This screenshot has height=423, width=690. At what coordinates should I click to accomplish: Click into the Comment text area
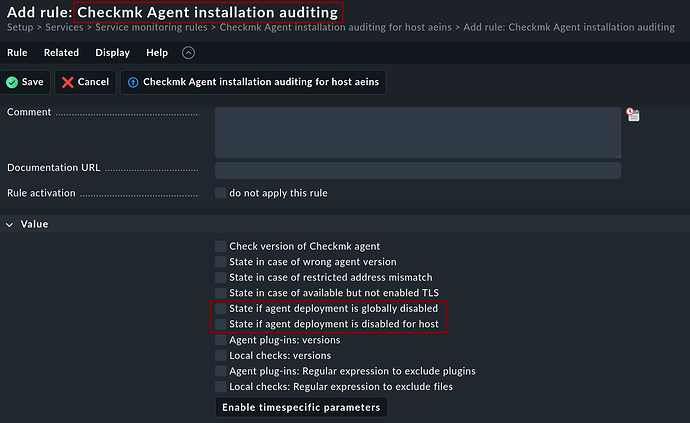(x=417, y=132)
